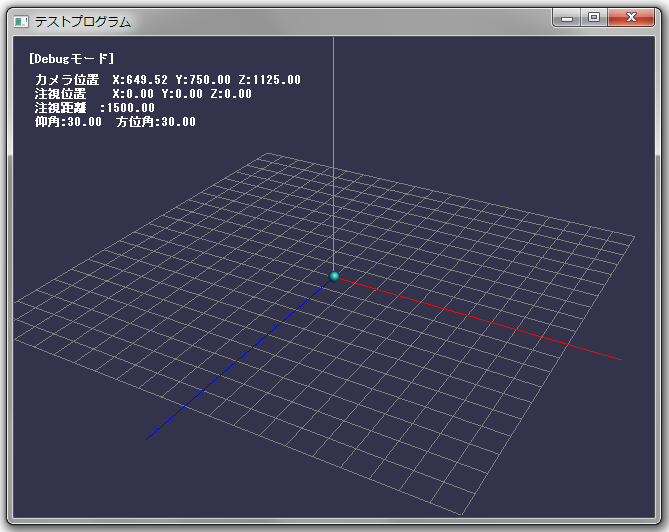Click the application icon in title bar
669x532 pixels.
(21, 21)
